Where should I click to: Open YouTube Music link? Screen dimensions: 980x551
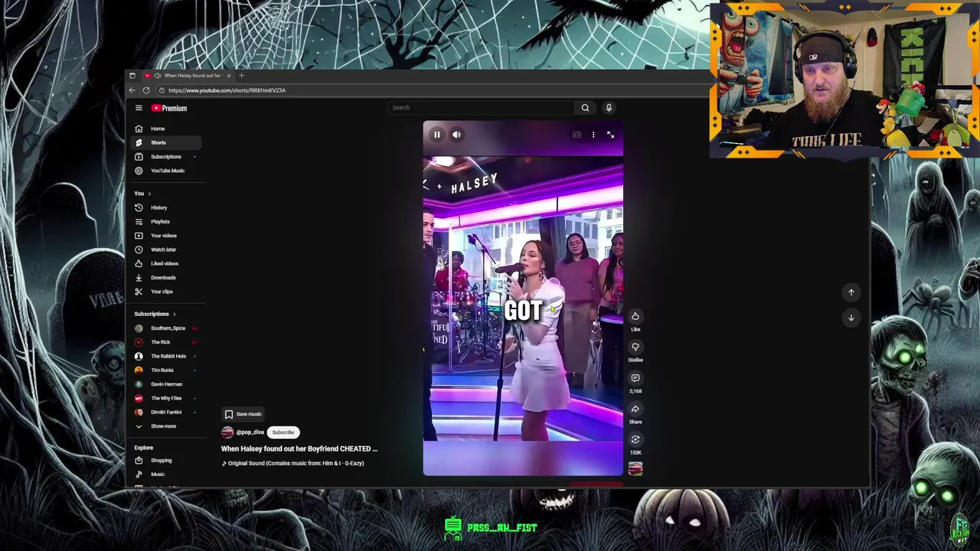[x=167, y=171]
